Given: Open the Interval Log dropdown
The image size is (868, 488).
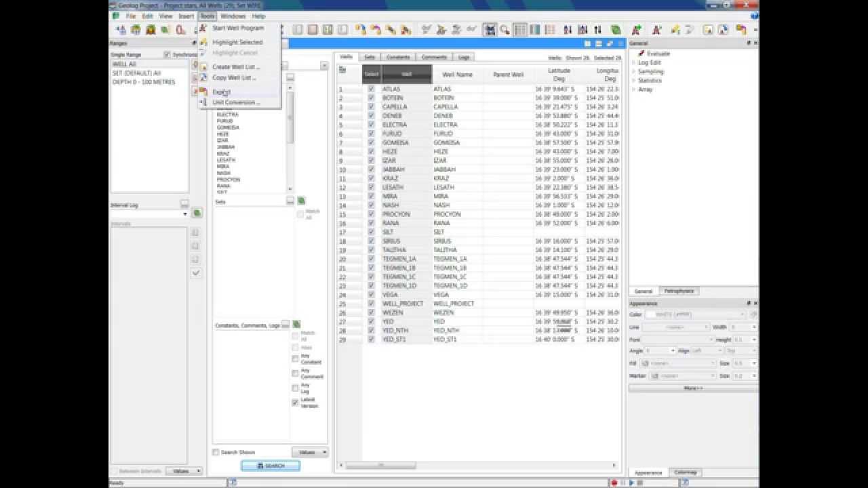Looking at the screenshot, I should [149, 213].
